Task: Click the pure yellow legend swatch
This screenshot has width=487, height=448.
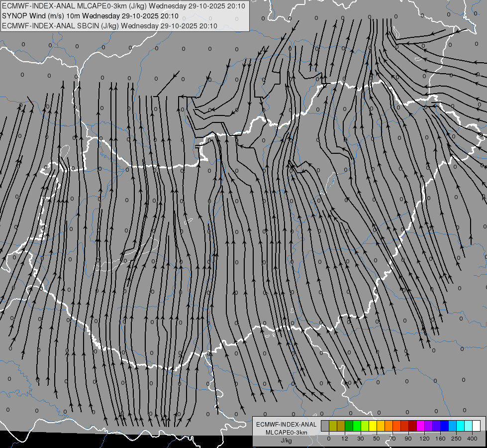Action: click(373, 426)
